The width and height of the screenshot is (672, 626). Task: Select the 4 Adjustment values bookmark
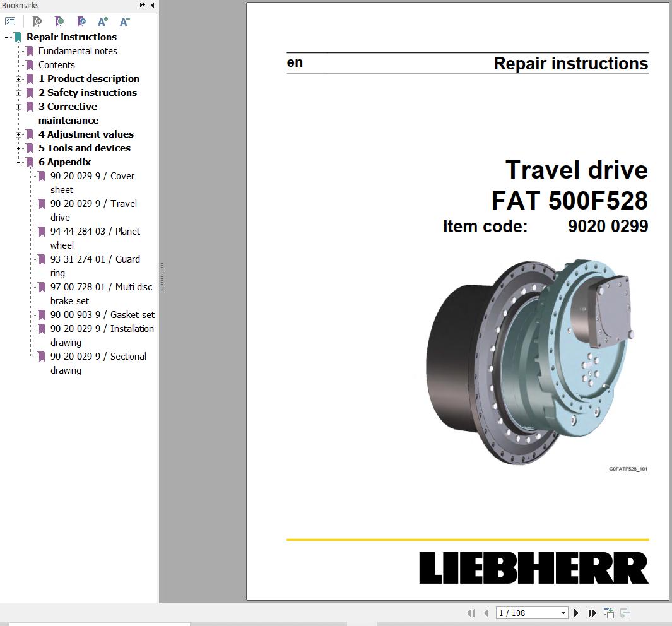pos(86,134)
